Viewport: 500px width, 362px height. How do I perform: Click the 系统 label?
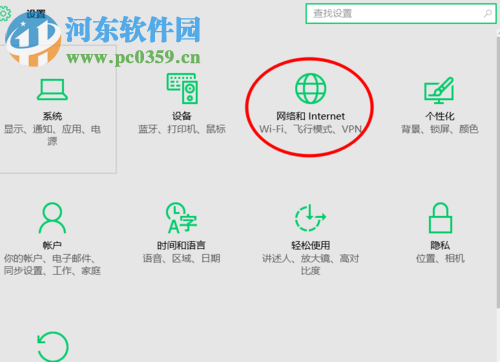(52, 116)
